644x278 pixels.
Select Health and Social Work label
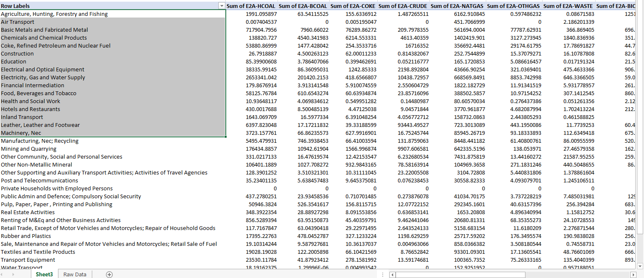click(30, 101)
